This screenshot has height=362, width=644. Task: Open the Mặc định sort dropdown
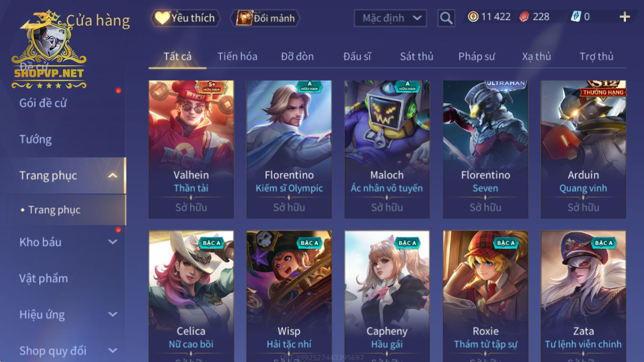[x=390, y=18]
